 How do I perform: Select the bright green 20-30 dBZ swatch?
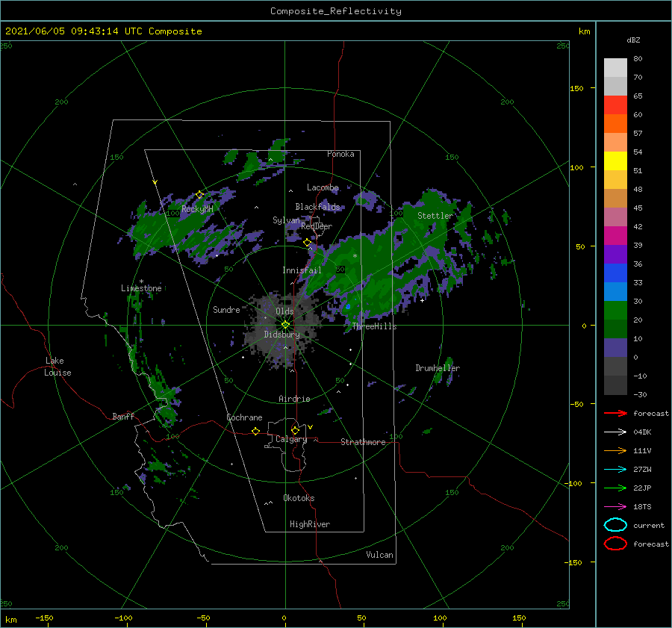click(x=615, y=311)
